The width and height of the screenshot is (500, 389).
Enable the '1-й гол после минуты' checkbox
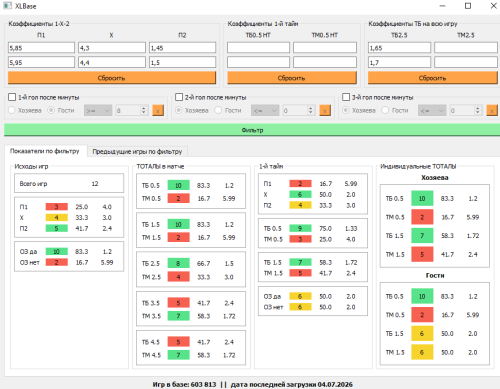pyautogui.click(x=12, y=97)
